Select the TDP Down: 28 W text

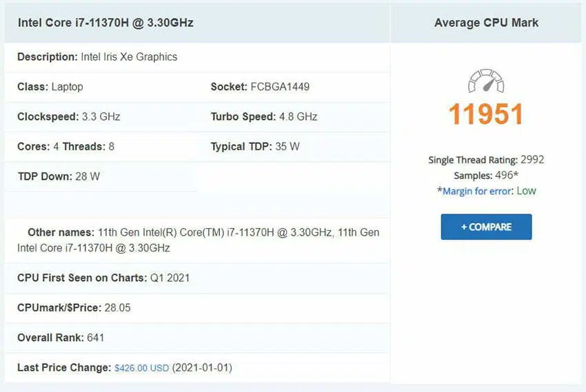pos(59,176)
